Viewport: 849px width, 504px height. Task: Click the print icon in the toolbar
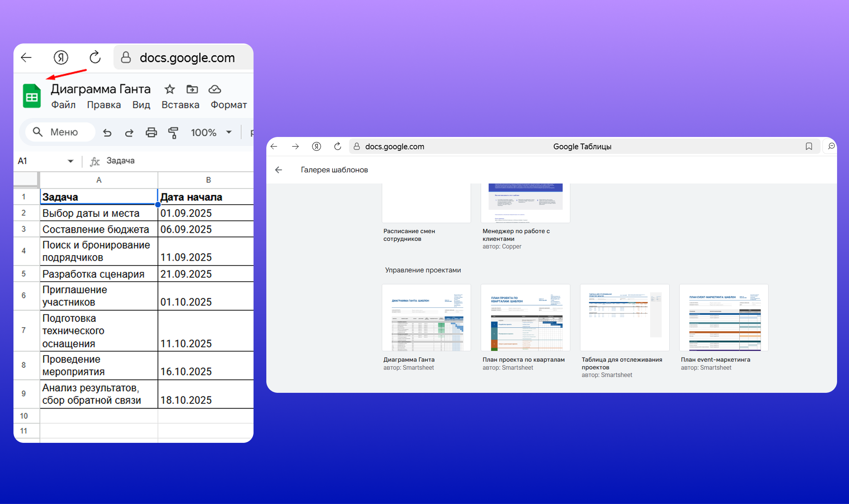click(x=151, y=133)
